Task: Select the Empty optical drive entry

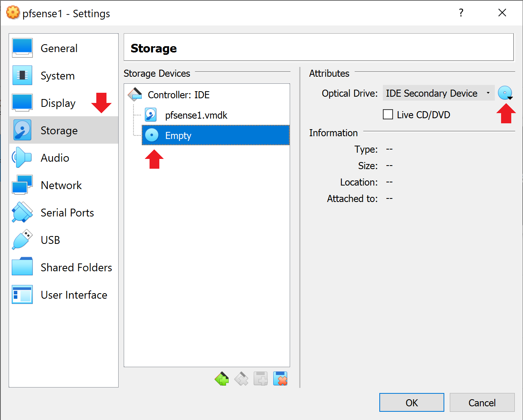Action: point(178,135)
